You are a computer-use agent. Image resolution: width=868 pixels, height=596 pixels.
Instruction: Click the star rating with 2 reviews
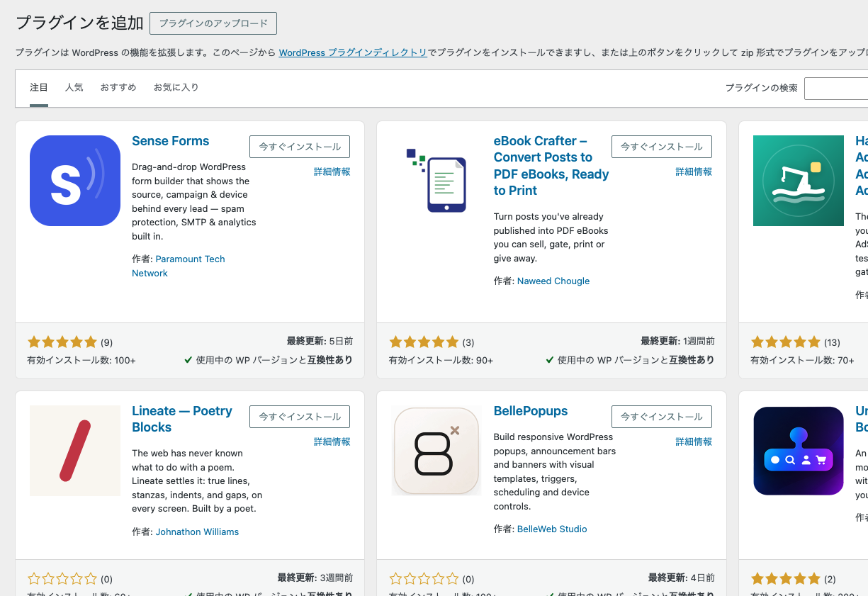pos(785,579)
